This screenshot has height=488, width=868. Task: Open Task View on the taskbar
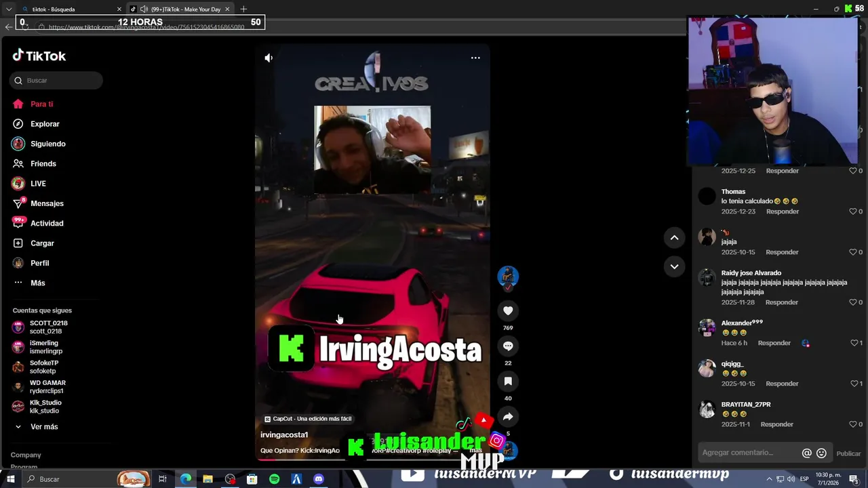[x=163, y=479]
